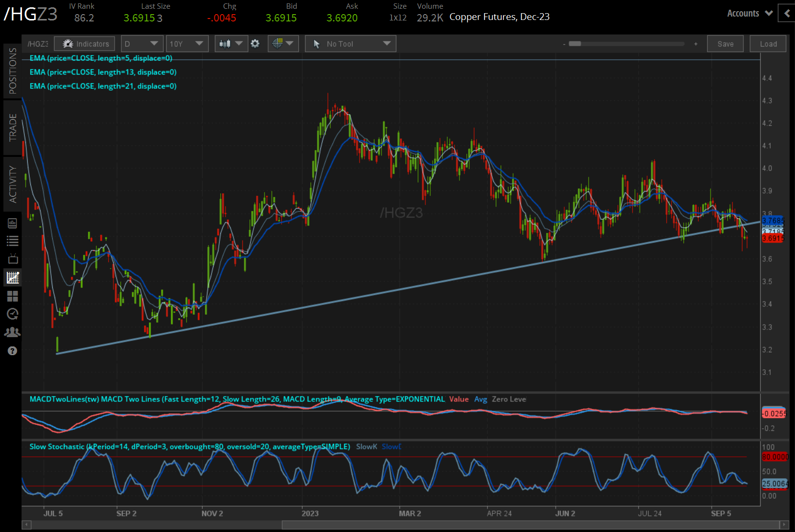Open the Indicators studies button
Image resolution: width=795 pixels, height=532 pixels.
pos(85,44)
